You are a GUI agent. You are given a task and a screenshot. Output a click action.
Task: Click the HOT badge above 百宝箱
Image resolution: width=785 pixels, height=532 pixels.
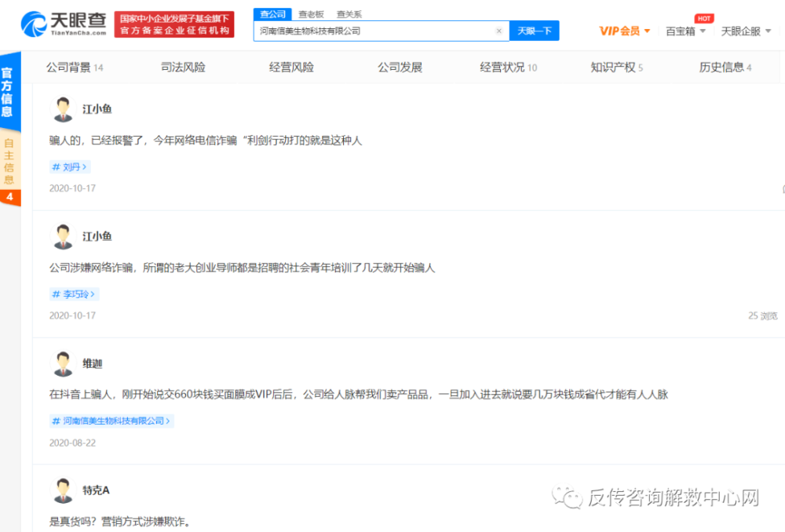(x=704, y=19)
